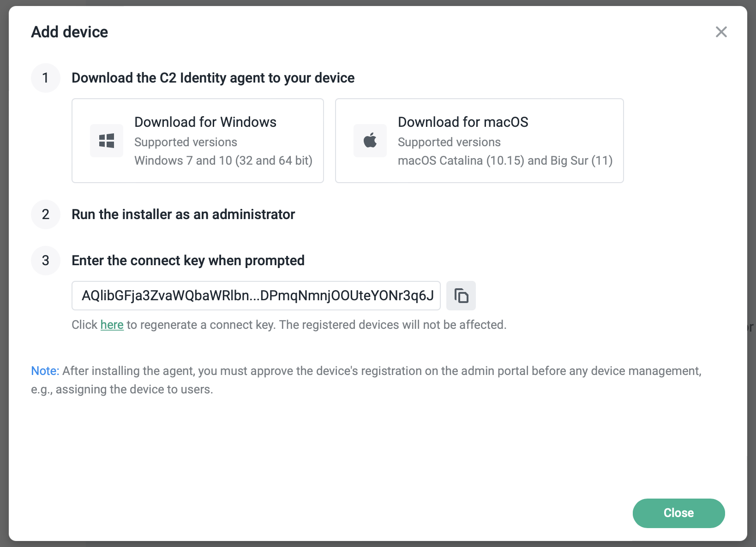Screen dimensions: 756x547
Task: Copy the connect key using copy icon
Action: (x=461, y=296)
